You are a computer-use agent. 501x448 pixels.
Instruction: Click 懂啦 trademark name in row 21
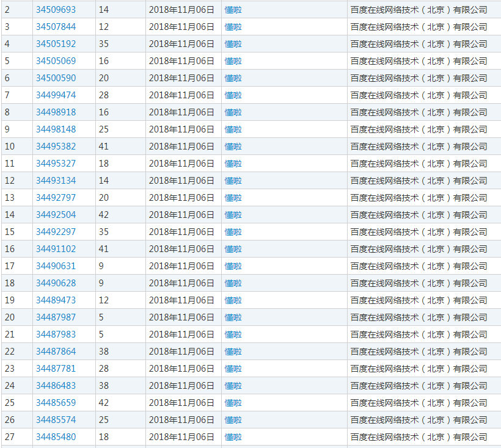tap(233, 334)
